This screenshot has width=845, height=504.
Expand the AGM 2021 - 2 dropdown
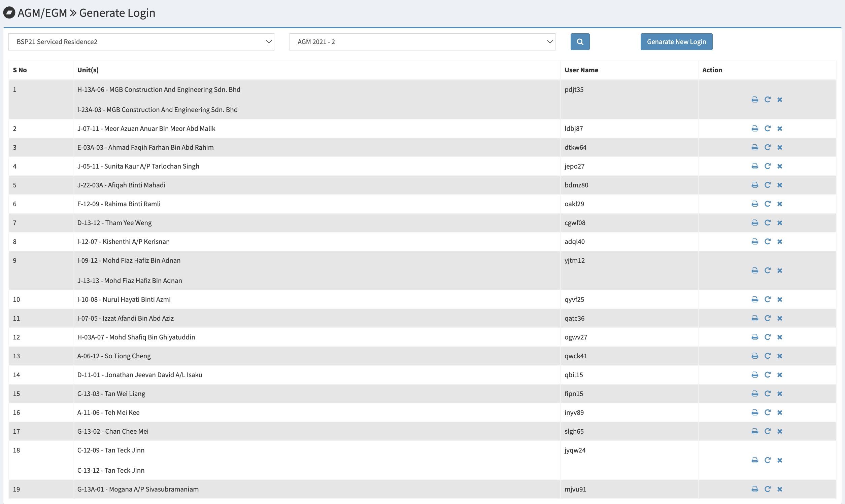click(x=422, y=42)
